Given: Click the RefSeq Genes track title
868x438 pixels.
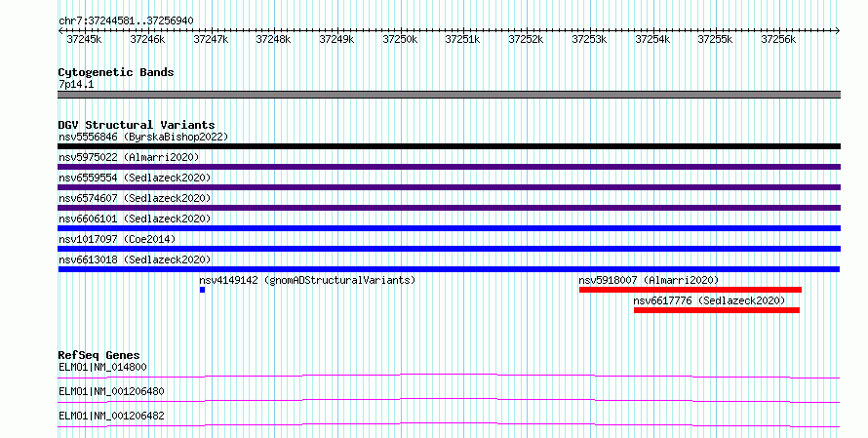Looking at the screenshot, I should 99,355.
